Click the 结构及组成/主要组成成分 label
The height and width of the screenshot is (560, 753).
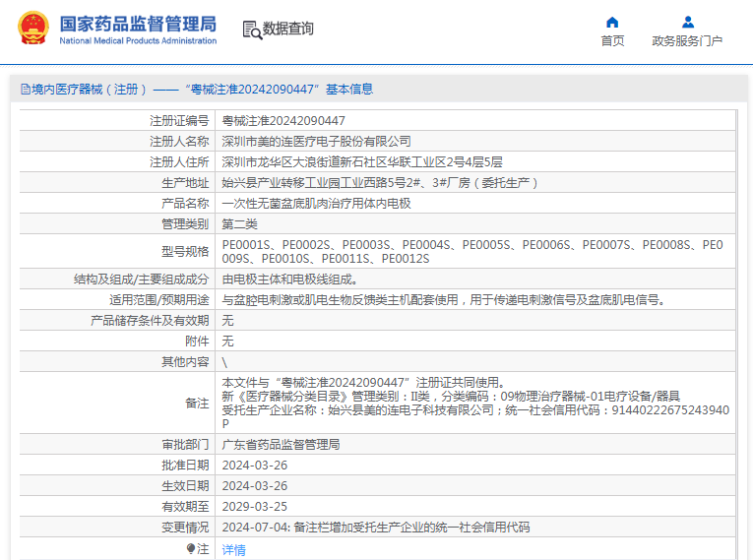(141, 280)
